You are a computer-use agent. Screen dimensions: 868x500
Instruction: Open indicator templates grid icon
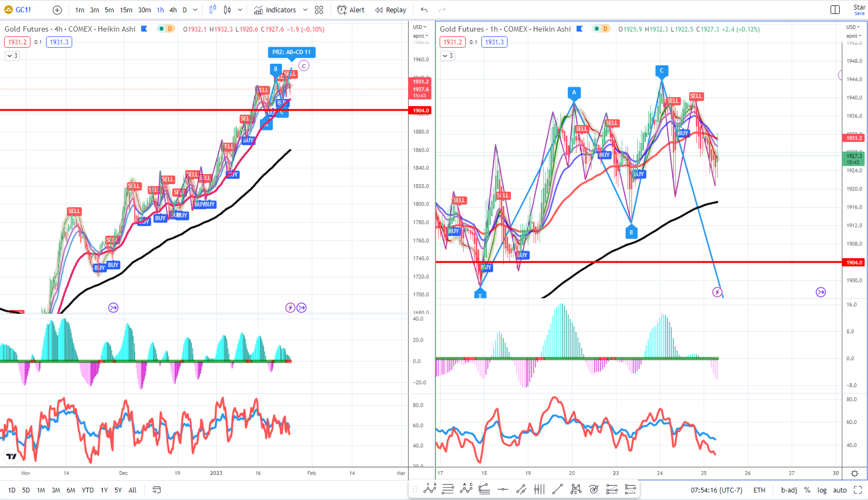319,10
